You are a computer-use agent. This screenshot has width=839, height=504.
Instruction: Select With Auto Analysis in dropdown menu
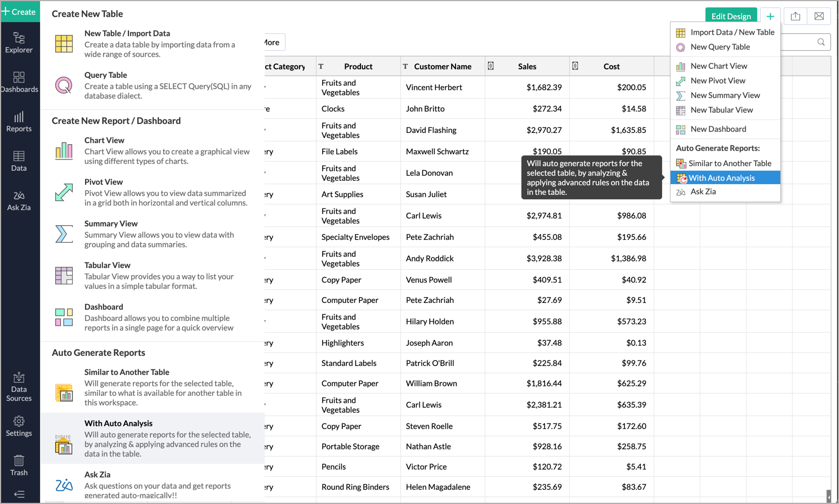[725, 178]
